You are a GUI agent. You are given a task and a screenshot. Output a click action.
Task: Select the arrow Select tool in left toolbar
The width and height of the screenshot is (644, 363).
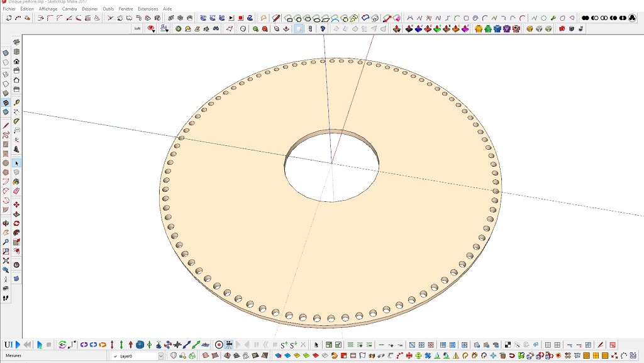pyautogui.click(x=16, y=163)
